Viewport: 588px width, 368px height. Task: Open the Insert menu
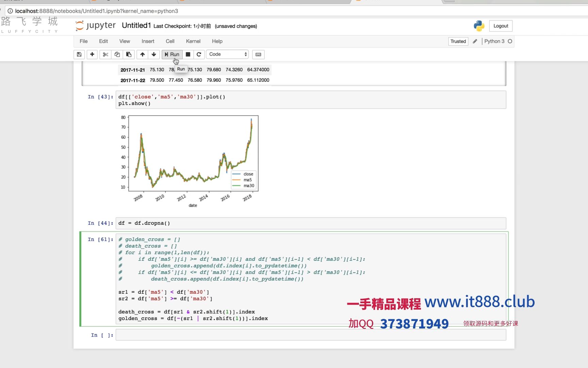tap(148, 41)
